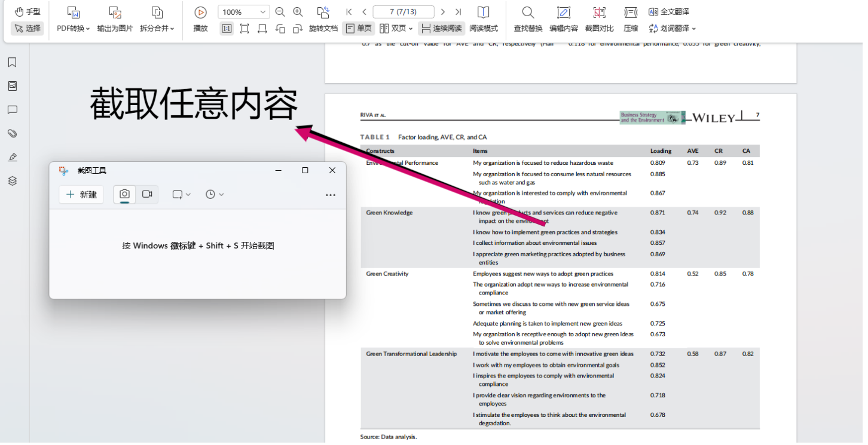Click the page number input field

(x=403, y=11)
